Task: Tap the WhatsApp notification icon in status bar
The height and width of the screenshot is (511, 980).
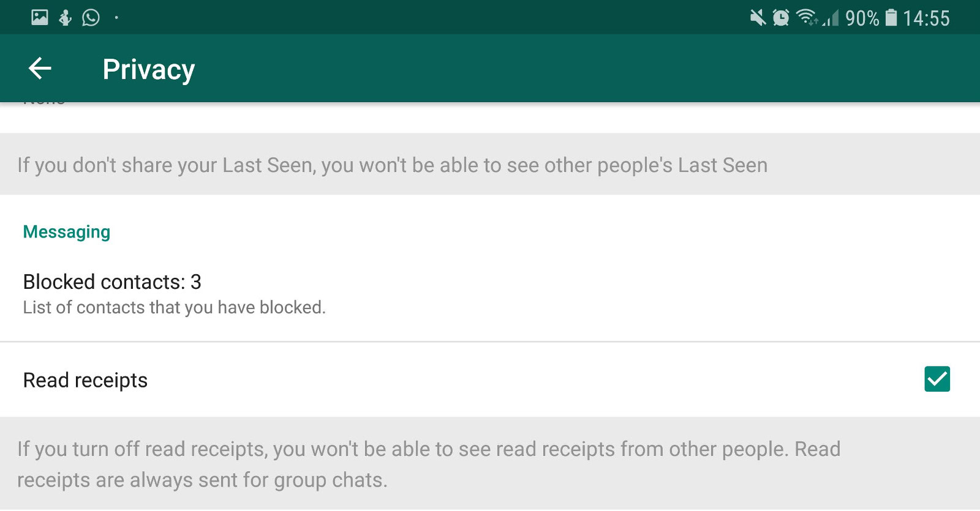Action: (x=91, y=18)
